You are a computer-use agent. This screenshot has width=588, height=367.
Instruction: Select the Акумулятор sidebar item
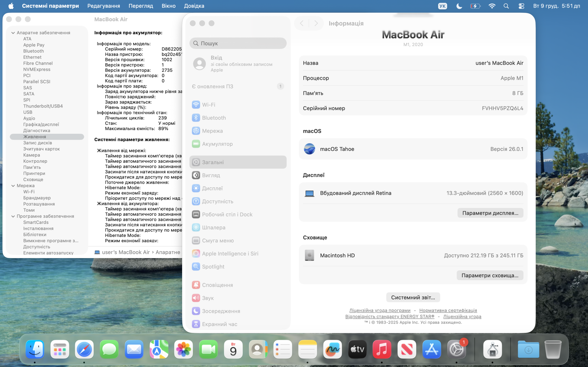click(x=217, y=144)
